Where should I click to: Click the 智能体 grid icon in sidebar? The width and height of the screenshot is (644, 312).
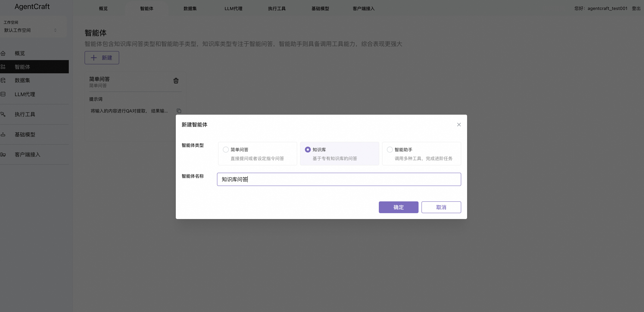[x=3, y=67]
